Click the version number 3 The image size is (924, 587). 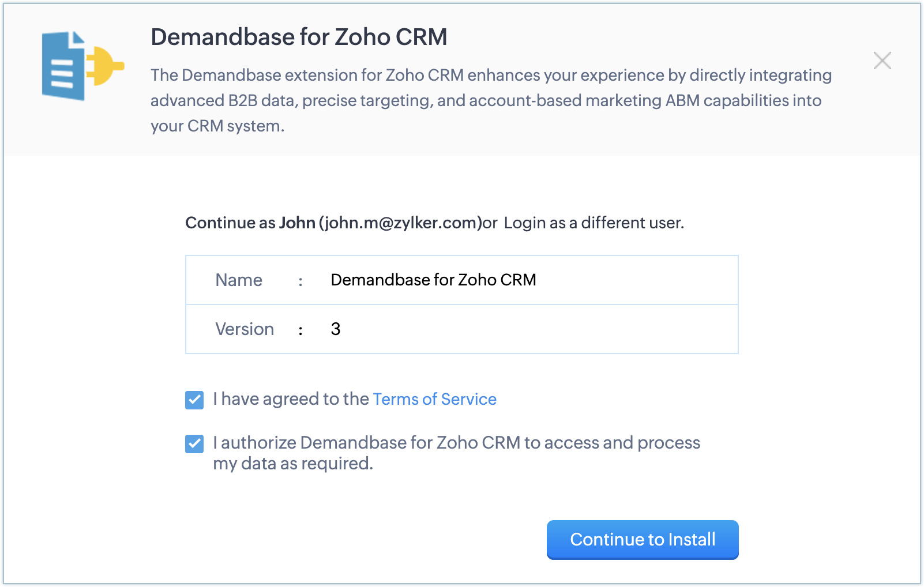point(336,329)
